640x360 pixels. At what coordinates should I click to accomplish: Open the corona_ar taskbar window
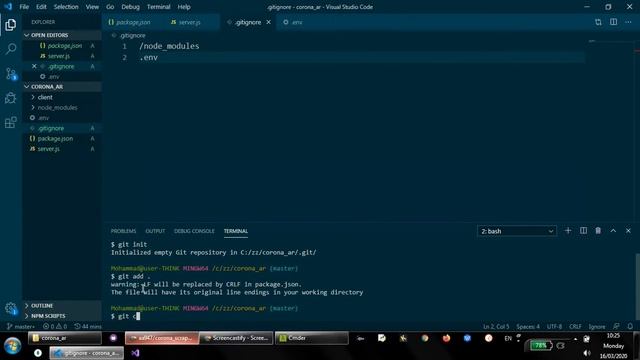coord(65,338)
